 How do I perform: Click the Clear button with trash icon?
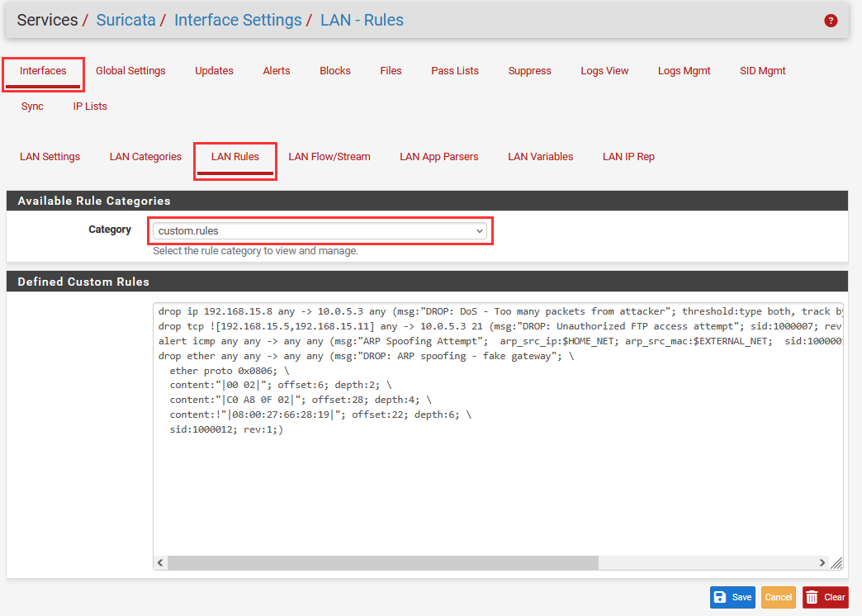click(x=825, y=597)
